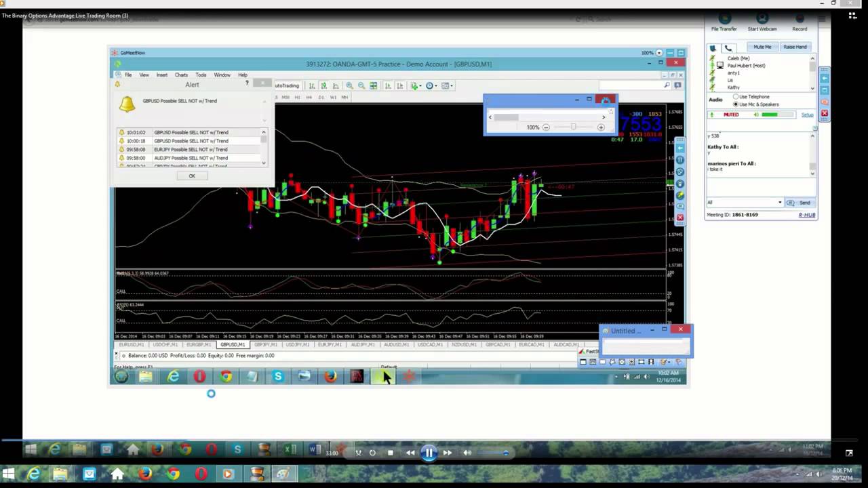
Task: Switch to bar chart display
Action: [312, 85]
